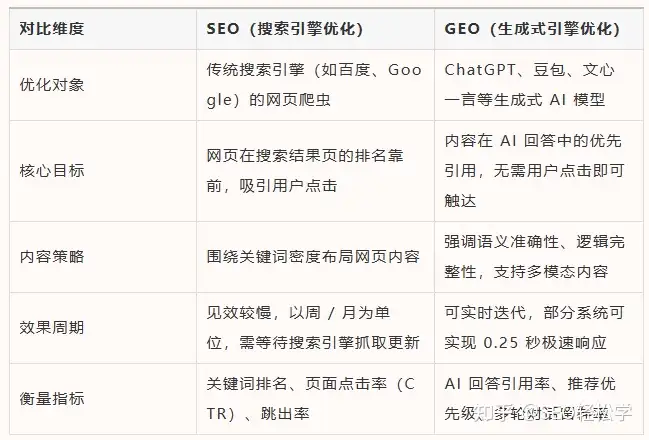
Task: Select the cell mentioning 传统搜索引擎
Action: 315,85
